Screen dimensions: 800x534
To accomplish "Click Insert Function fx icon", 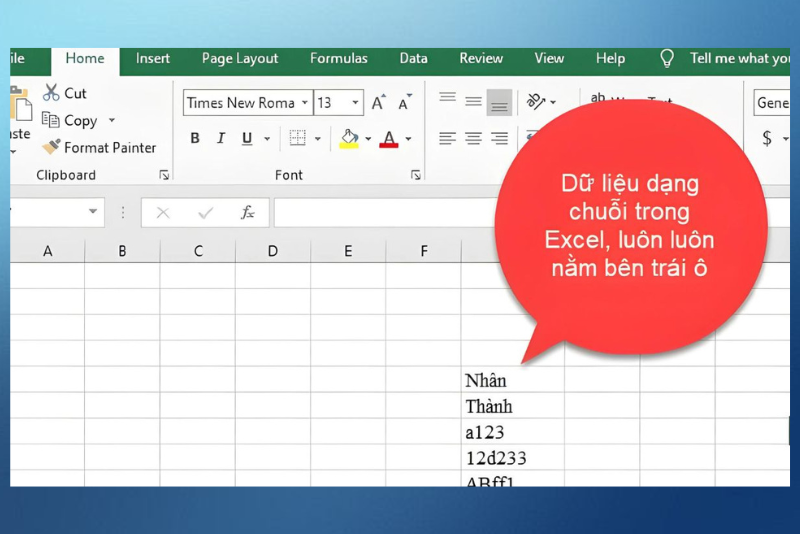I will click(x=247, y=212).
